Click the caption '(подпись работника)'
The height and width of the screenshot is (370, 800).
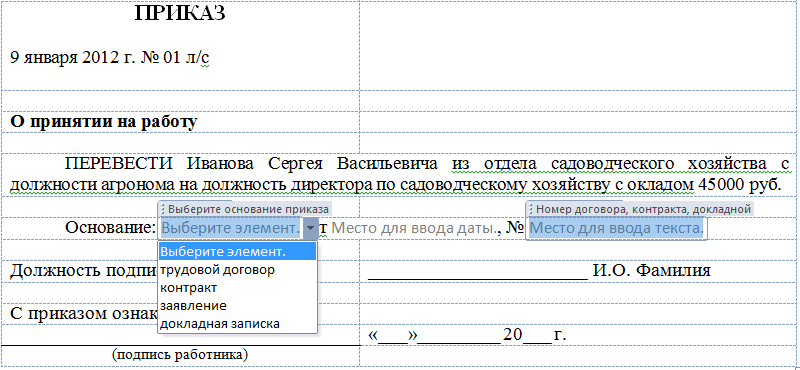(180, 354)
